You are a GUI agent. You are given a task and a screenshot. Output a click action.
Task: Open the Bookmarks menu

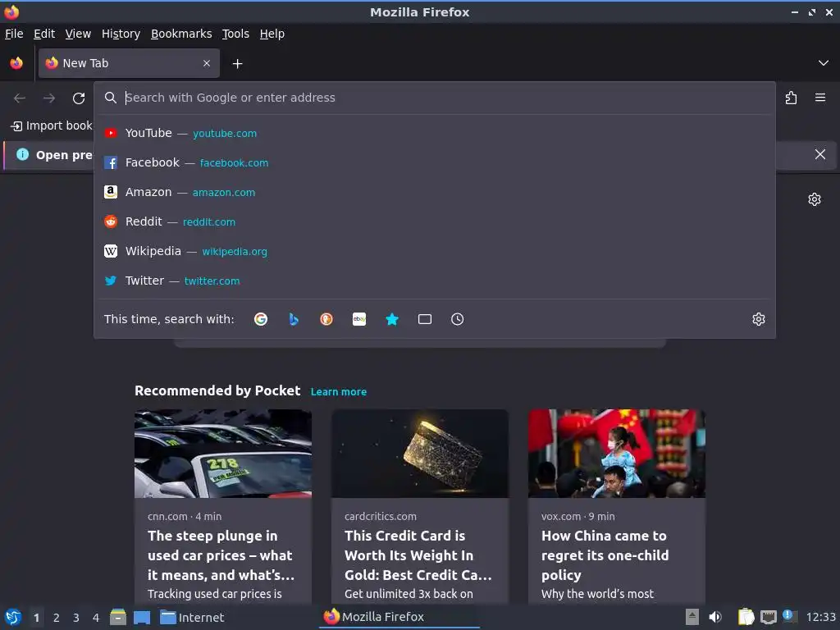181,34
